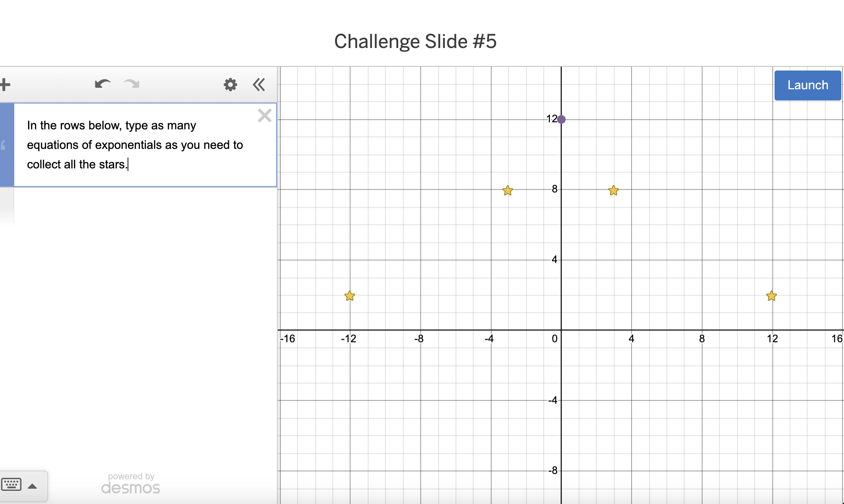Screen dimensions: 844x504
Task: Click the star right of the y-axis at y = 8
Action: pyautogui.click(x=613, y=190)
